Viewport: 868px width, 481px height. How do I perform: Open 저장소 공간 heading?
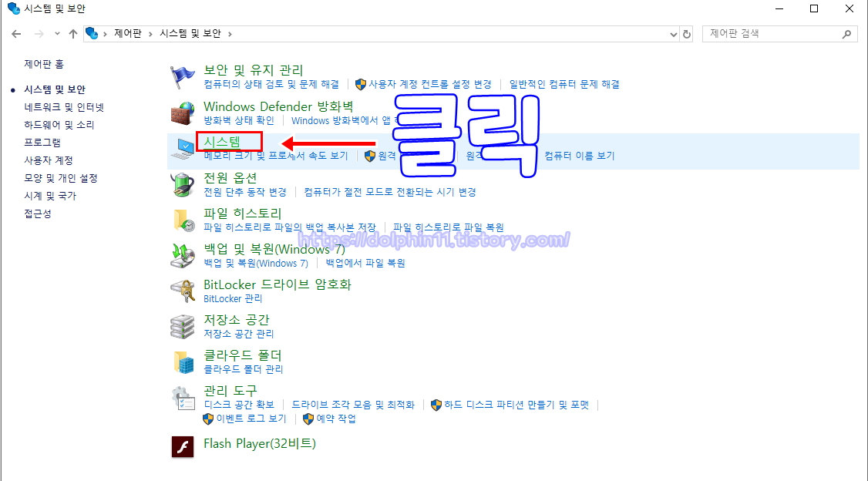coord(237,320)
